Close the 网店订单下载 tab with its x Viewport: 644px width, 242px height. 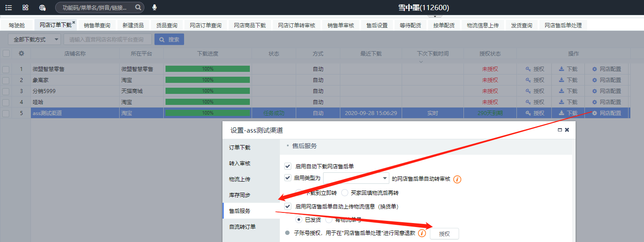[x=74, y=22]
